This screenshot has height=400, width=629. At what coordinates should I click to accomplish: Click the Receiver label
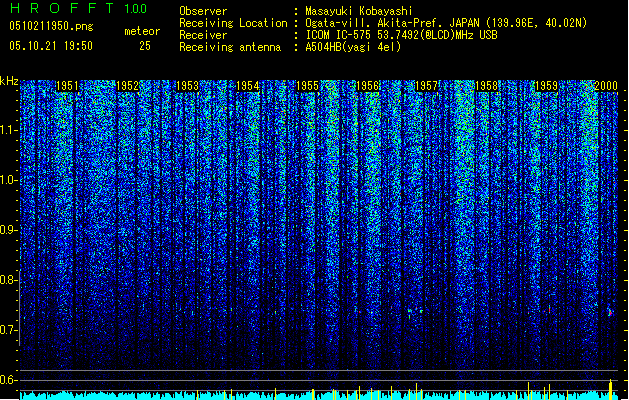click(x=203, y=35)
